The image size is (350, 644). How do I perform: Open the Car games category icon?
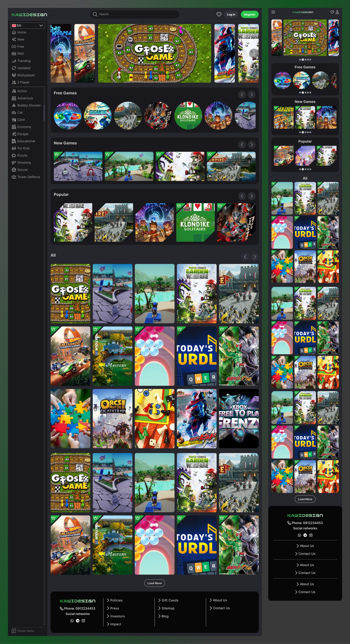tap(14, 112)
